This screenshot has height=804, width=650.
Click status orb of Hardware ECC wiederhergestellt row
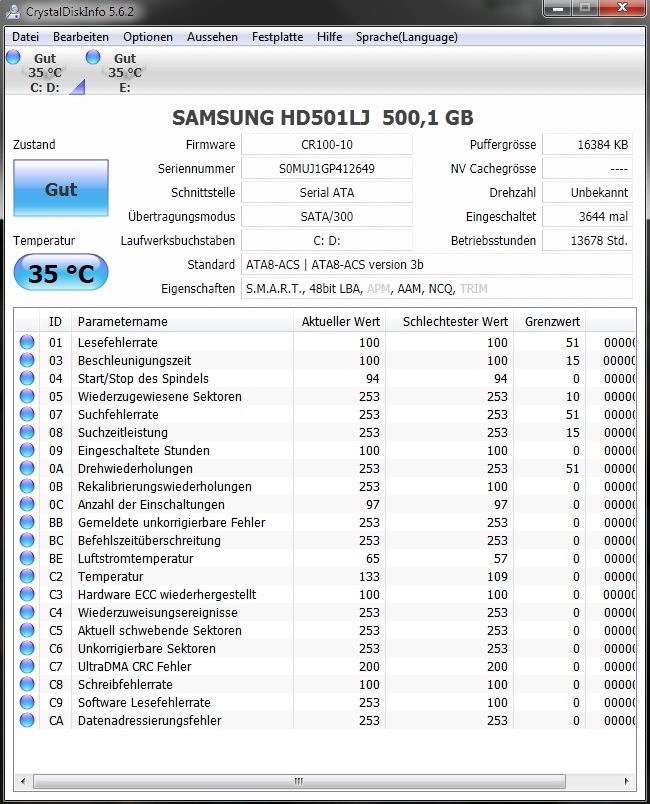27,594
